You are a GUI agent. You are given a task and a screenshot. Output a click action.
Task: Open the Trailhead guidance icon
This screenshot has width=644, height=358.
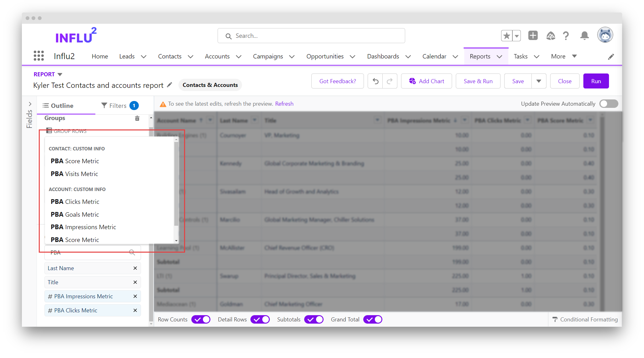tap(550, 36)
